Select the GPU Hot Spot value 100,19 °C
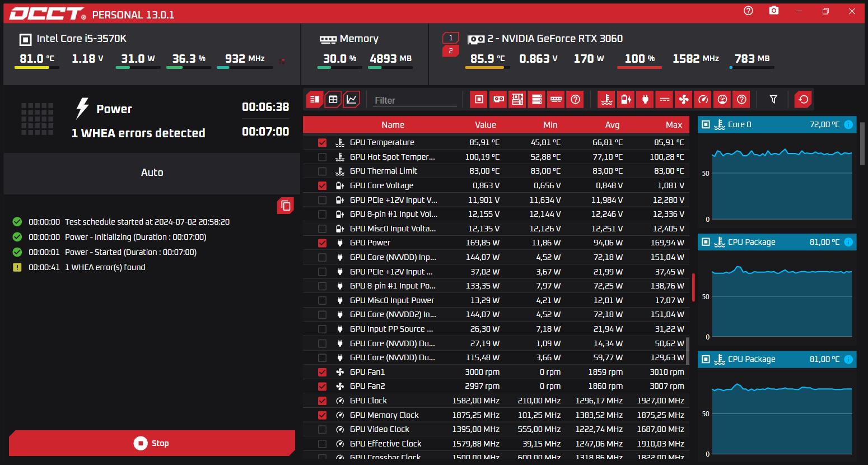The height and width of the screenshot is (465, 868). coord(482,157)
